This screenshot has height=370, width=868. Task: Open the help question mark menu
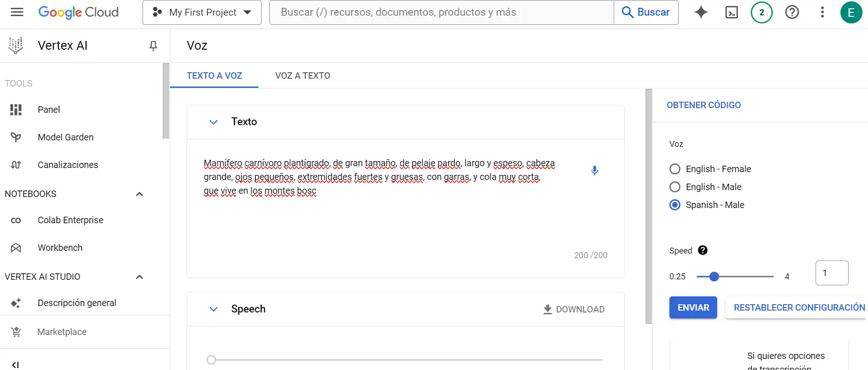pos(792,12)
